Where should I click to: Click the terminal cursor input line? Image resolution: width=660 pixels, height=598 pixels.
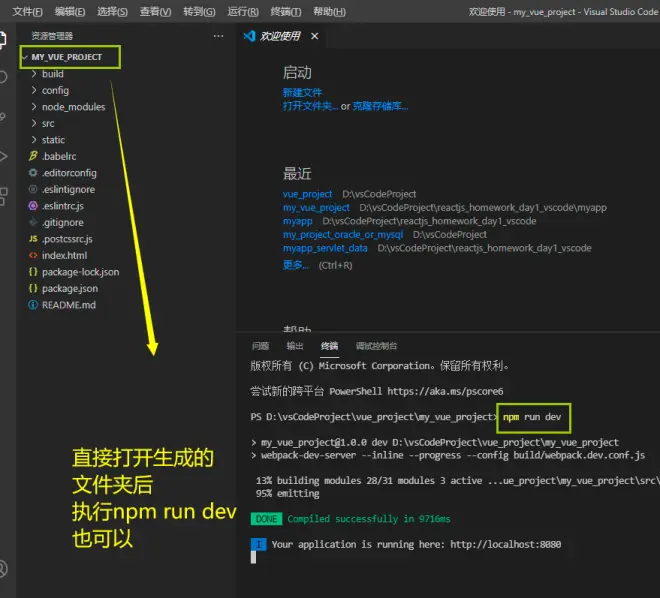point(253,557)
